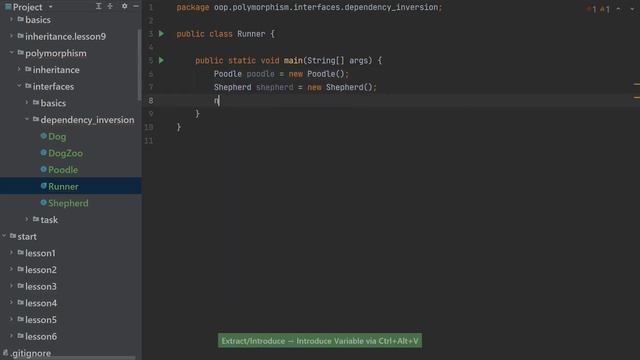
Task: Click the package declaration text
Action: coord(309,7)
